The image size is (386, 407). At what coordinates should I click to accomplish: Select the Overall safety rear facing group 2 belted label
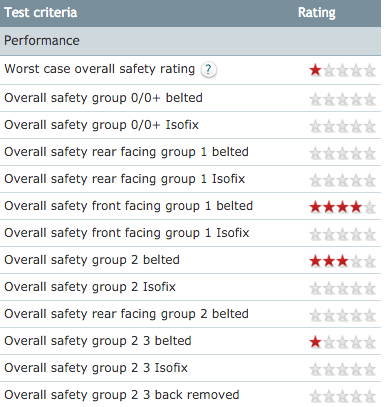pos(126,314)
